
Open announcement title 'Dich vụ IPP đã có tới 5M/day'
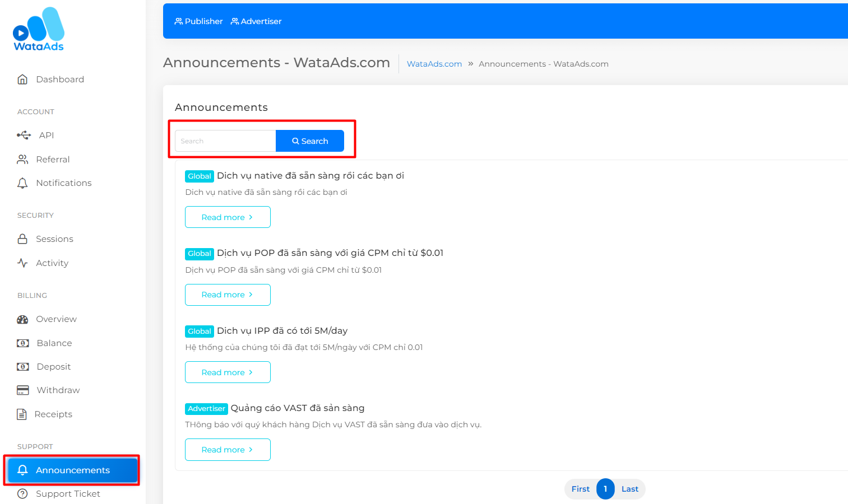coord(282,331)
